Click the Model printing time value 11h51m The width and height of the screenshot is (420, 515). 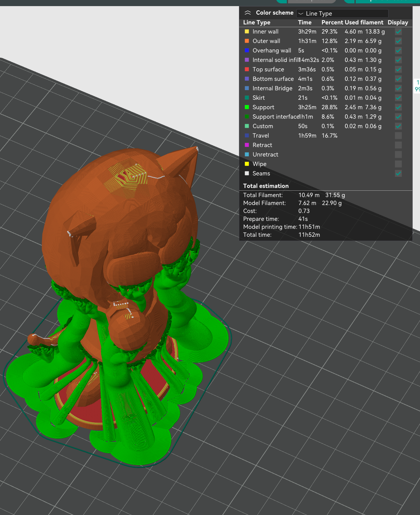[309, 227]
